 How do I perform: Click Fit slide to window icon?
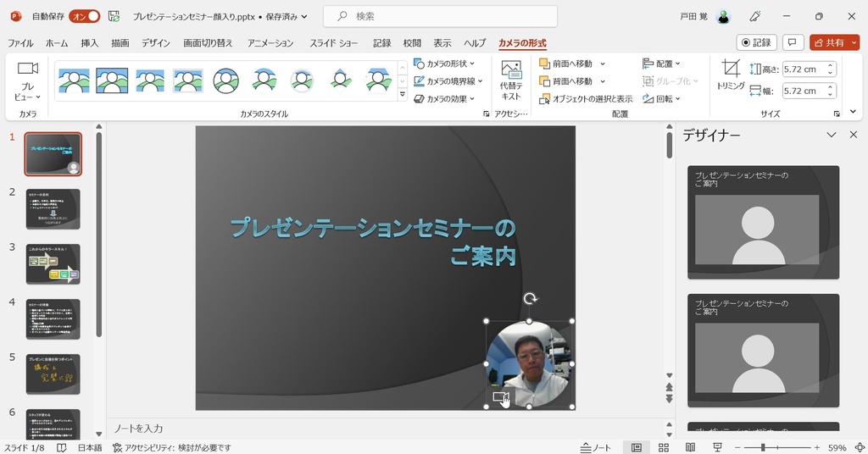[x=860, y=447]
